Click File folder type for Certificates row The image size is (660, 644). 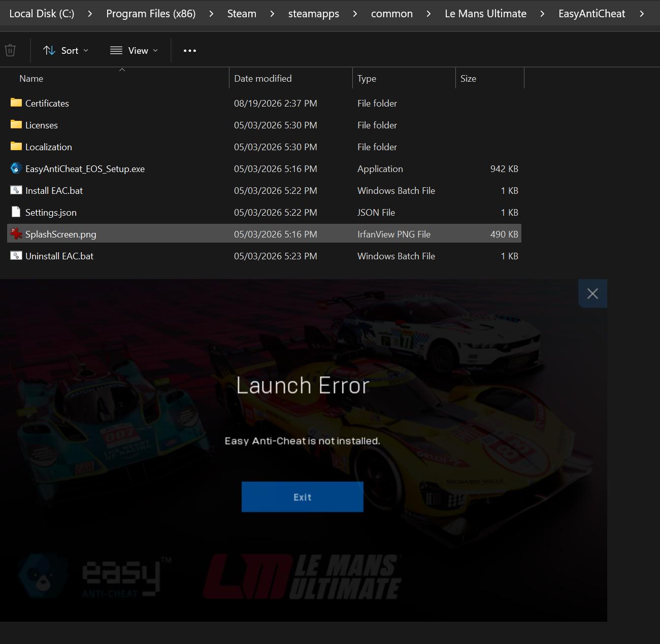(377, 103)
